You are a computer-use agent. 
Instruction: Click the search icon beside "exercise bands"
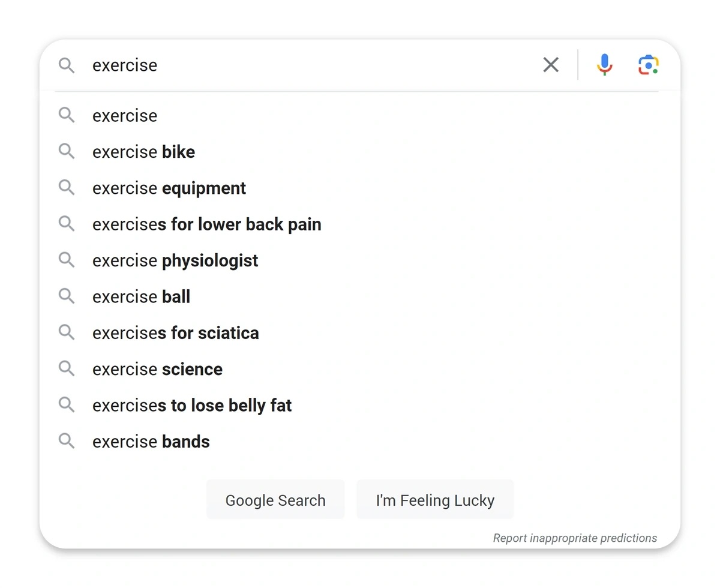point(67,441)
